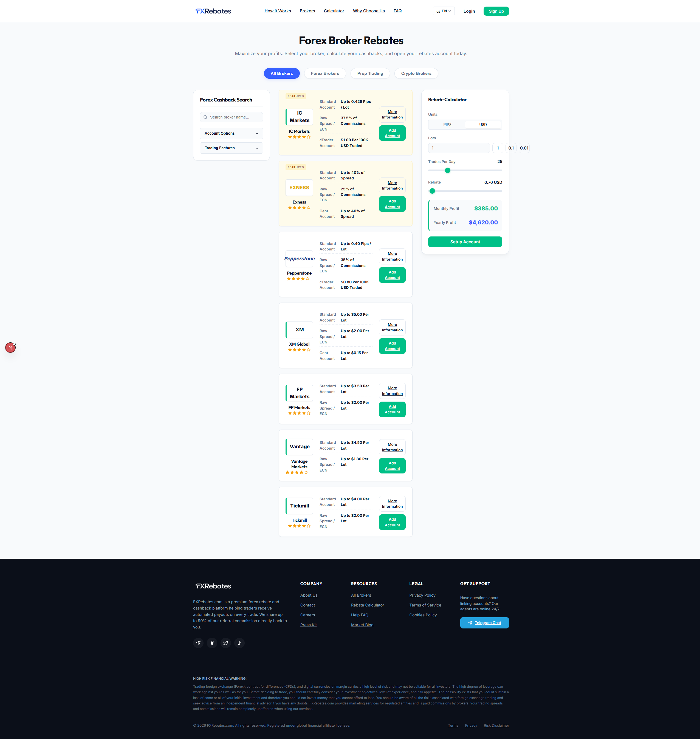Click Add Account for Exness
Screen dimensions: 700x739
392,204
